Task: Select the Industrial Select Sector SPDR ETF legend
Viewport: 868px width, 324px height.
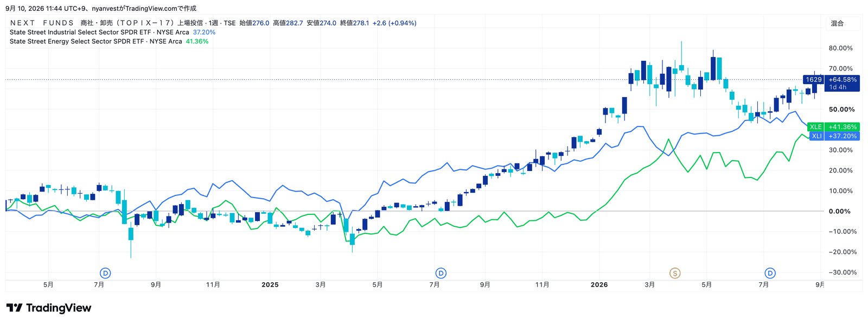Action: [99, 32]
